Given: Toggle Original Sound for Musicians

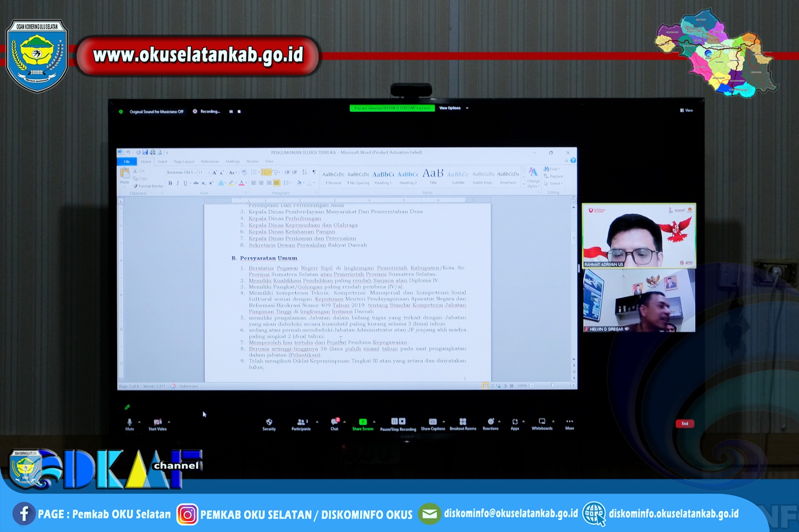Looking at the screenshot, I should 156,112.
